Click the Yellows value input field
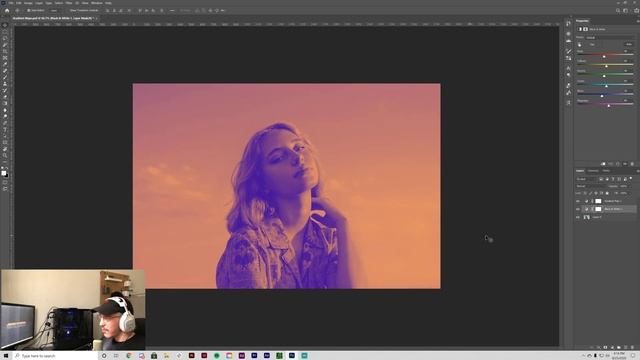This screenshot has width=640, height=360. [628, 61]
